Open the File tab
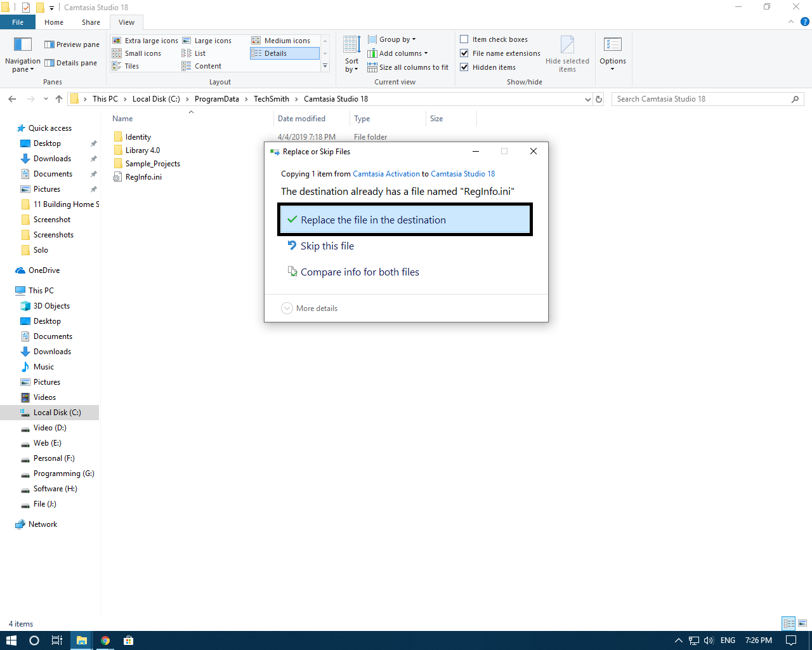 click(18, 22)
